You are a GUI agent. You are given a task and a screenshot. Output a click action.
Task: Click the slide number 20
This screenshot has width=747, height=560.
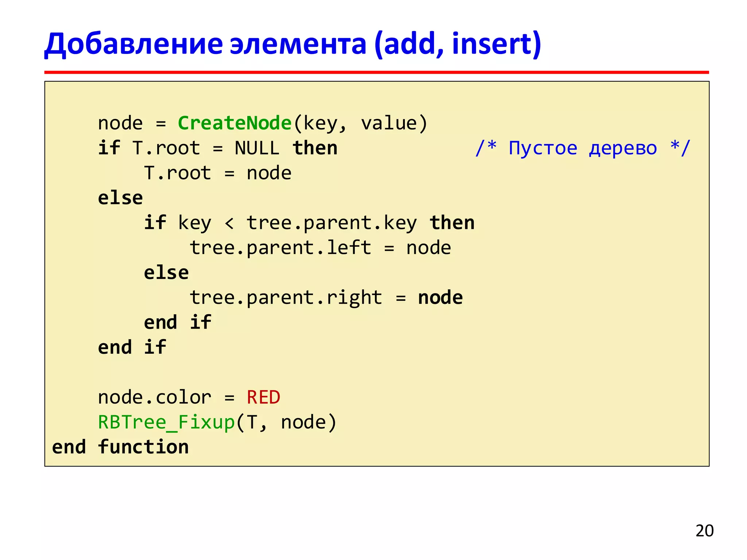coord(704,531)
